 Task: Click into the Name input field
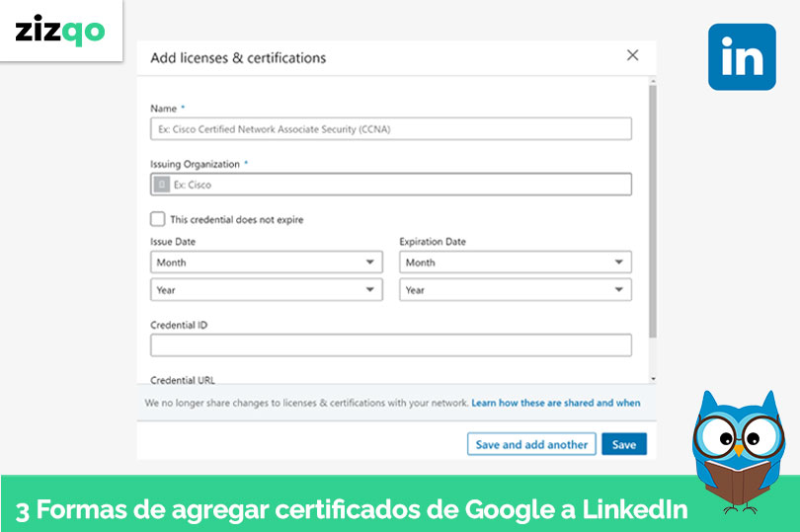tap(391, 128)
